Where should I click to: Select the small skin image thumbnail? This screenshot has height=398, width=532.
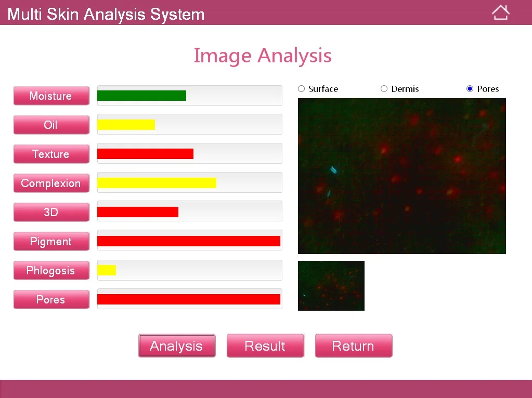click(x=331, y=285)
